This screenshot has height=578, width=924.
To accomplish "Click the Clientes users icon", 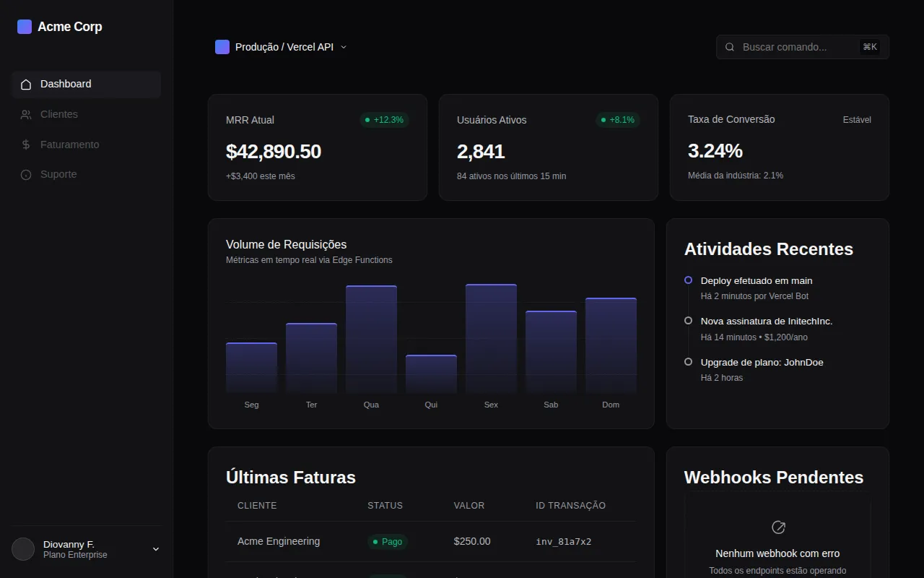I will pyautogui.click(x=26, y=115).
